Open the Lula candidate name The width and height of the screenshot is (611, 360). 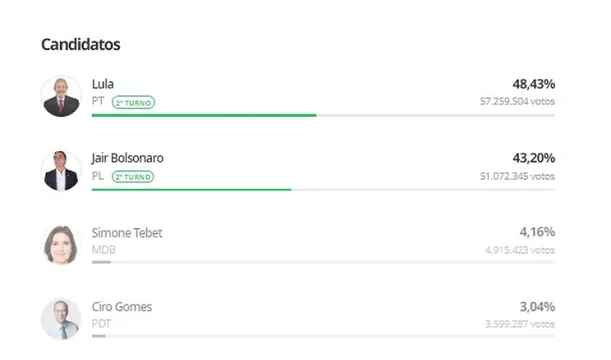point(103,84)
